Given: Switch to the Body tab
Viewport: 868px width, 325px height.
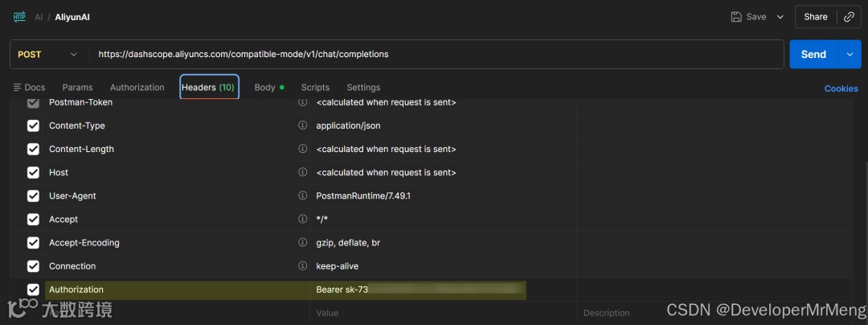Looking at the screenshot, I should [x=265, y=88].
